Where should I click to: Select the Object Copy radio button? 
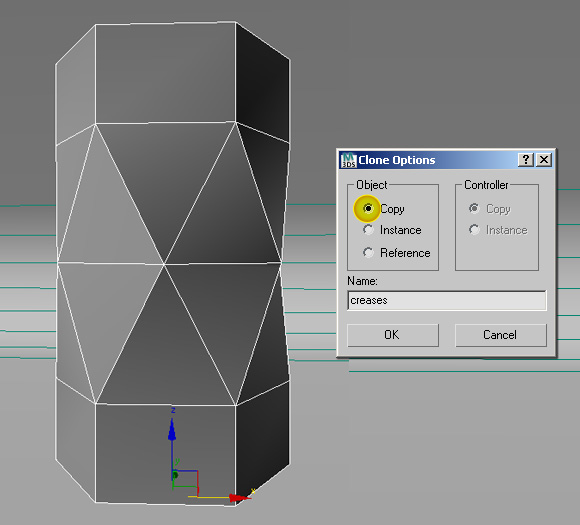coord(368,209)
